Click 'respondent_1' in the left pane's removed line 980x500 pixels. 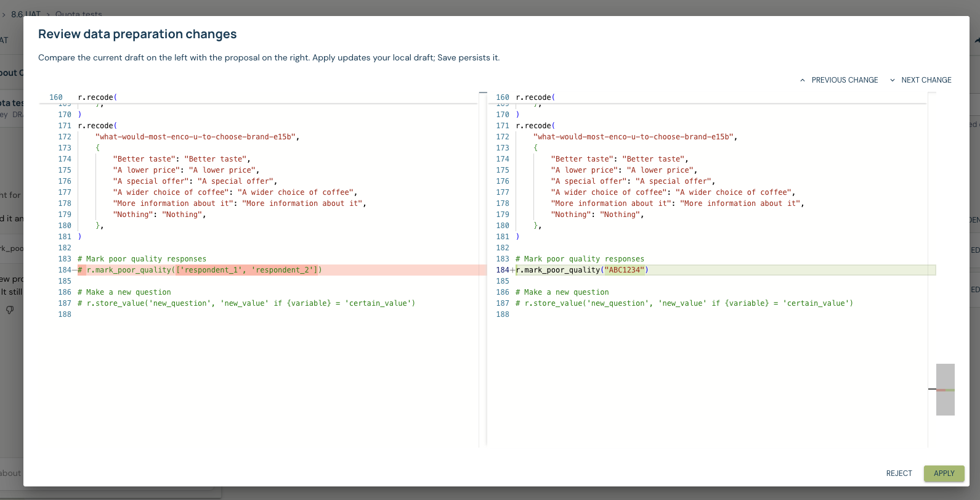(211, 270)
